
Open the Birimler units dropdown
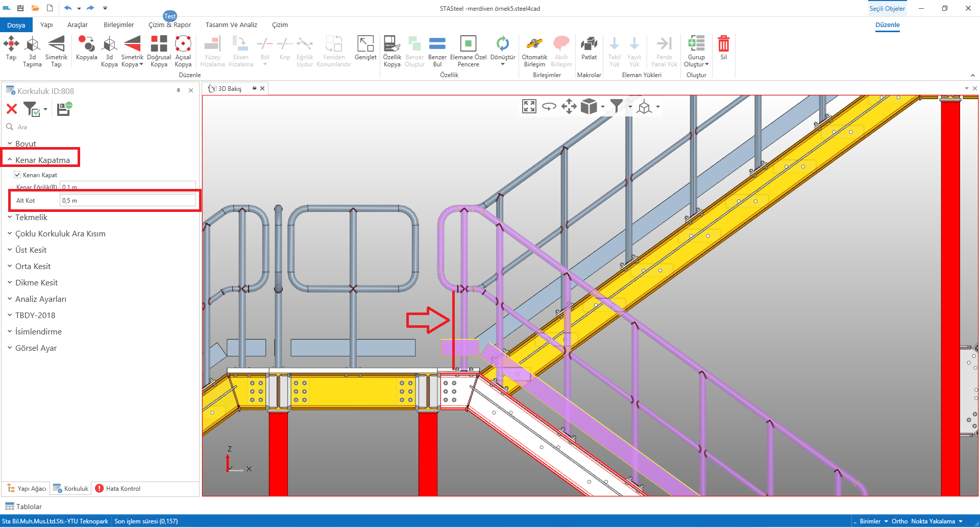click(x=873, y=521)
